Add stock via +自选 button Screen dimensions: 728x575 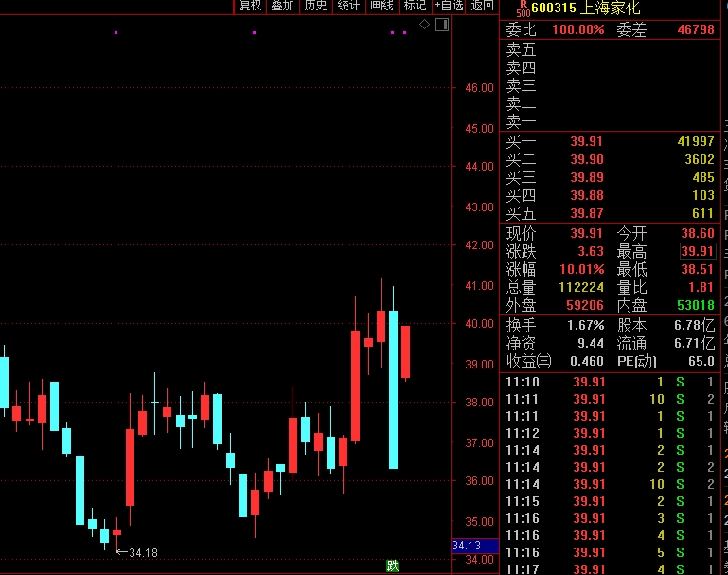(x=449, y=6)
